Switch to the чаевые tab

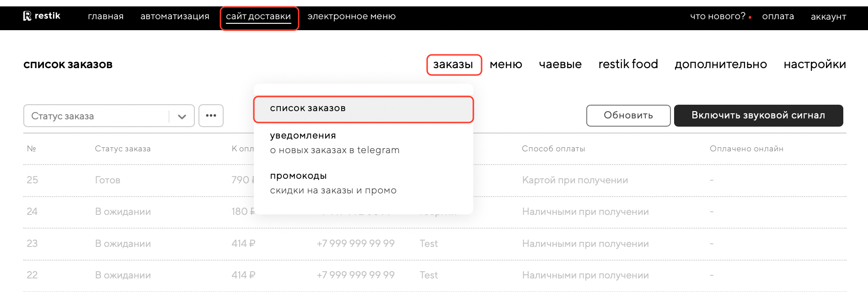560,64
